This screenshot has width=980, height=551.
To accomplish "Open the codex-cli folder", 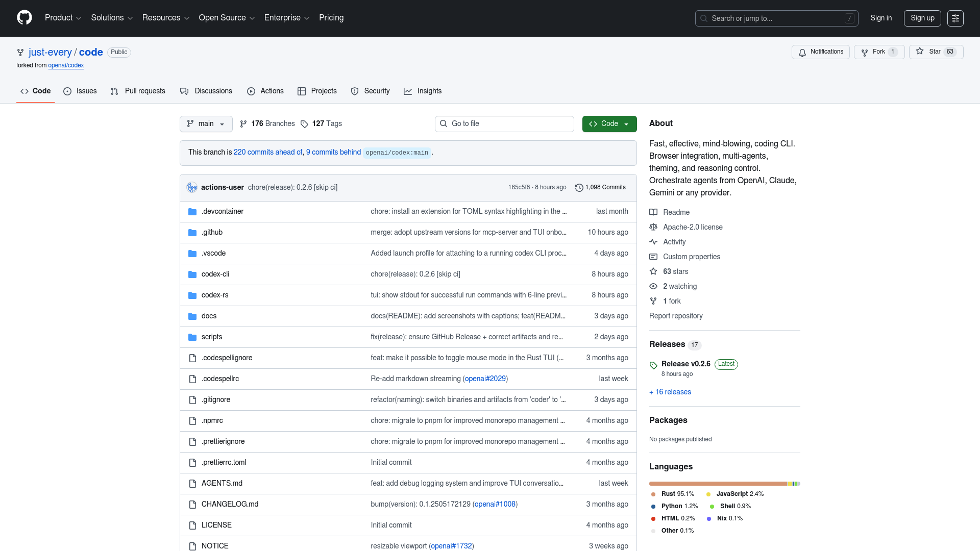I will [215, 274].
